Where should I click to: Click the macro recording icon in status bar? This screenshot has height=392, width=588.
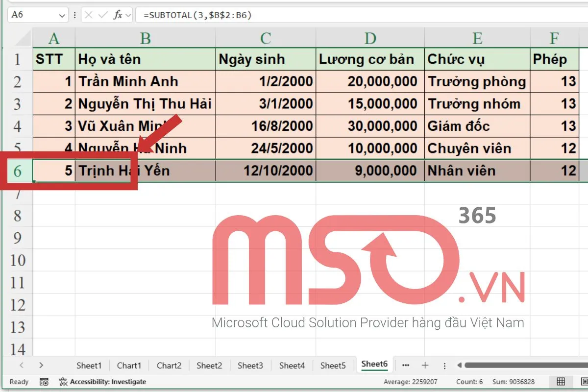click(44, 382)
